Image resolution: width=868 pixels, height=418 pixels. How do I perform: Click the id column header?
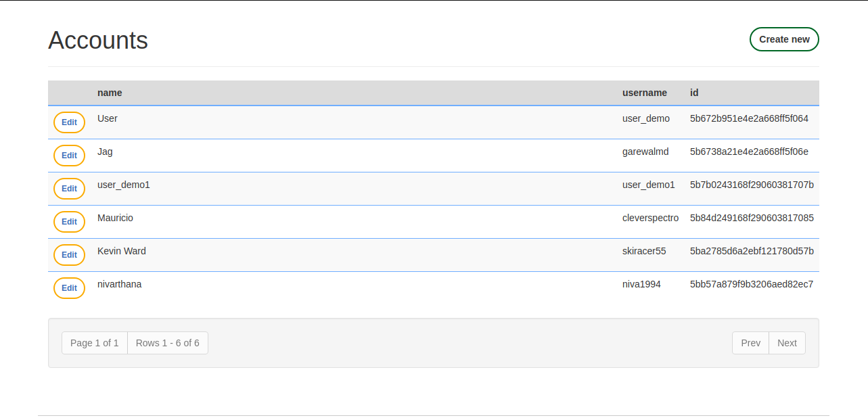coord(694,93)
